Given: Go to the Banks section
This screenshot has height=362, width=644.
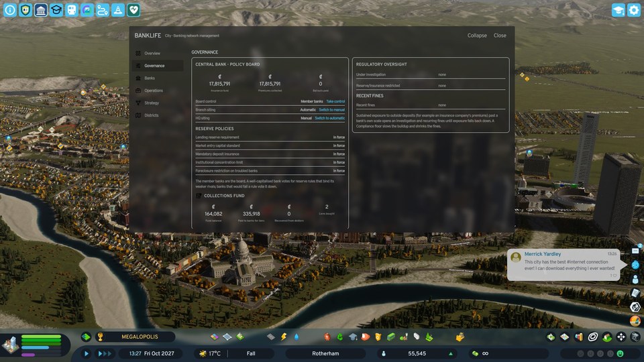Looking at the screenshot, I should coord(158,78).
